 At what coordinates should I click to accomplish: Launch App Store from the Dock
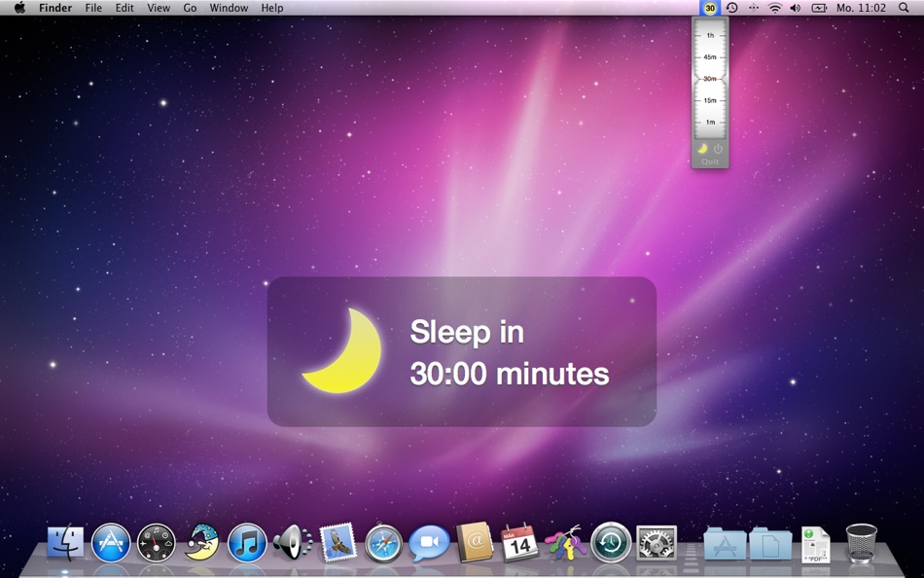click(x=111, y=543)
